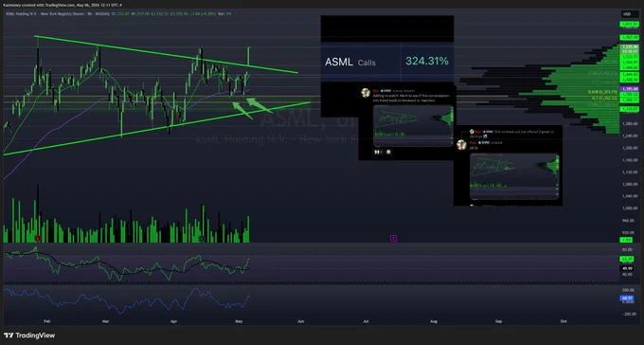The height and width of the screenshot is (345, 644).
Task: Click the purple earnings marker on the timeline
Action: point(393,238)
